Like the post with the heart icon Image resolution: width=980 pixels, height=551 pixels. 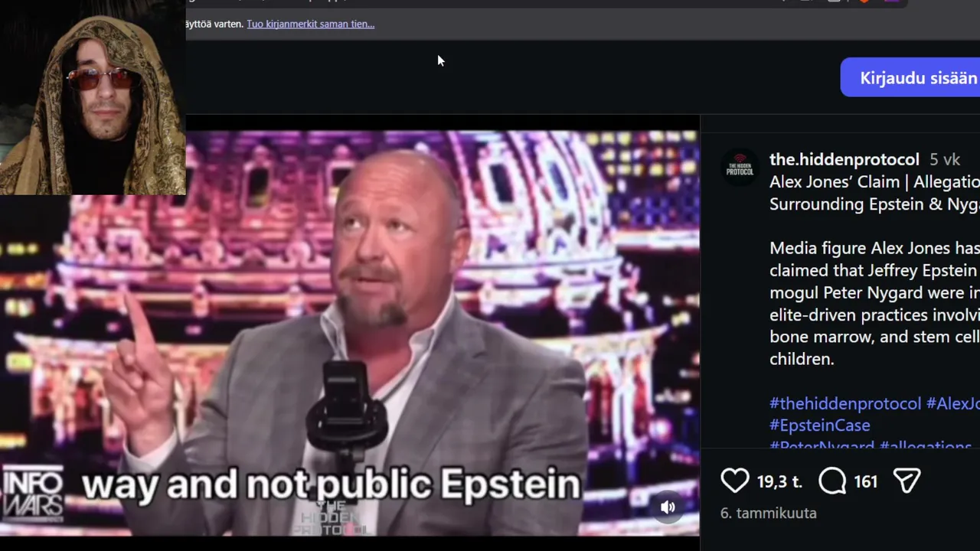pyautogui.click(x=735, y=481)
